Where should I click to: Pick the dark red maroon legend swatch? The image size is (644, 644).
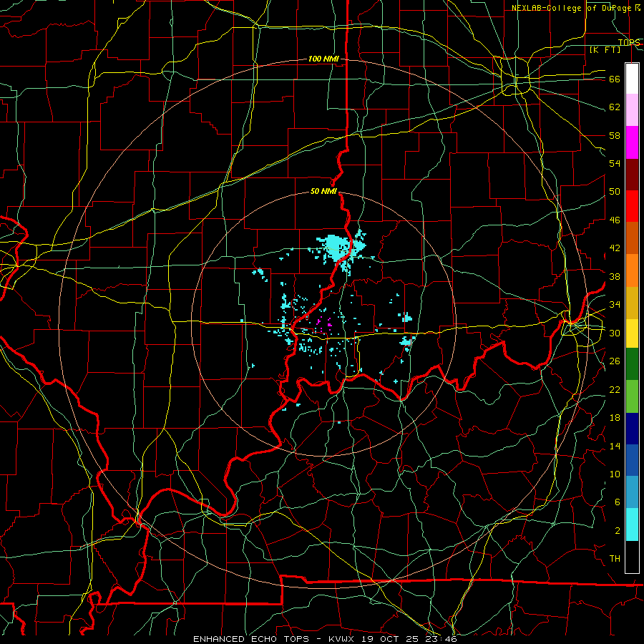(632, 175)
